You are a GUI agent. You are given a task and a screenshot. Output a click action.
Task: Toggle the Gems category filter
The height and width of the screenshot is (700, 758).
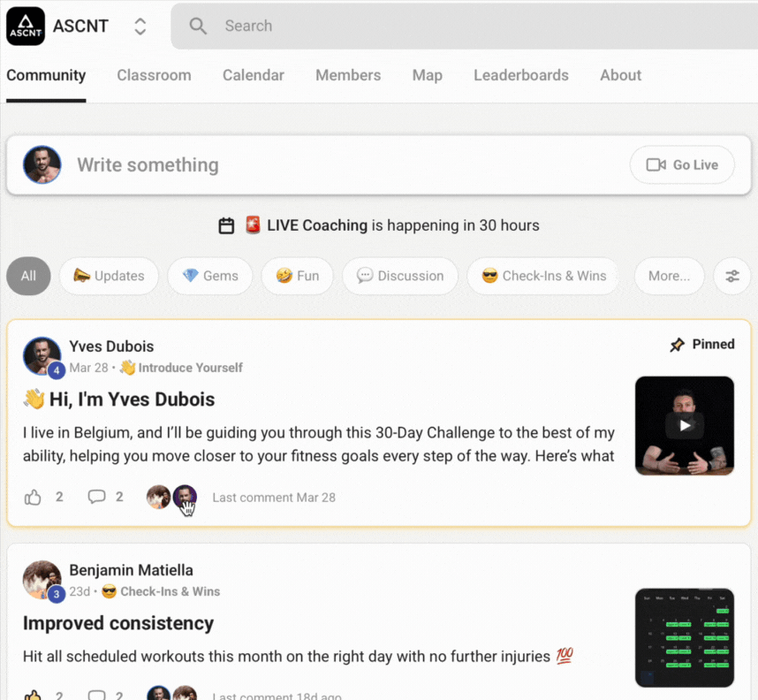[x=210, y=276]
